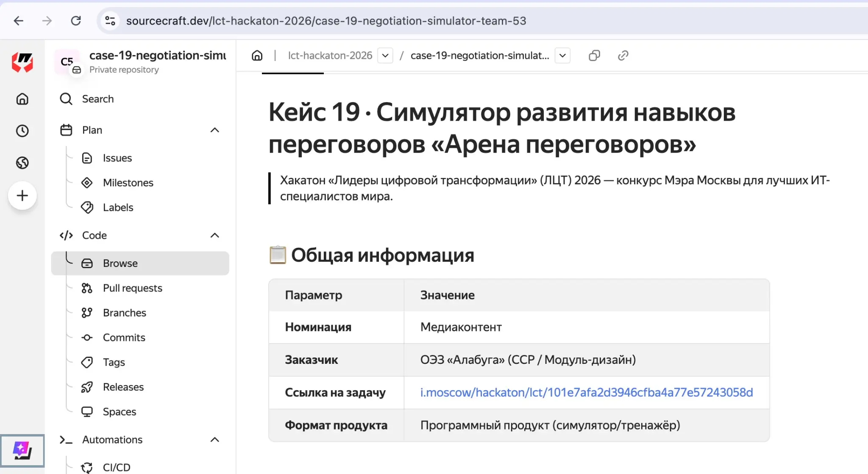Click the Формат продукта row label
This screenshot has height=474, width=868.
click(x=336, y=425)
